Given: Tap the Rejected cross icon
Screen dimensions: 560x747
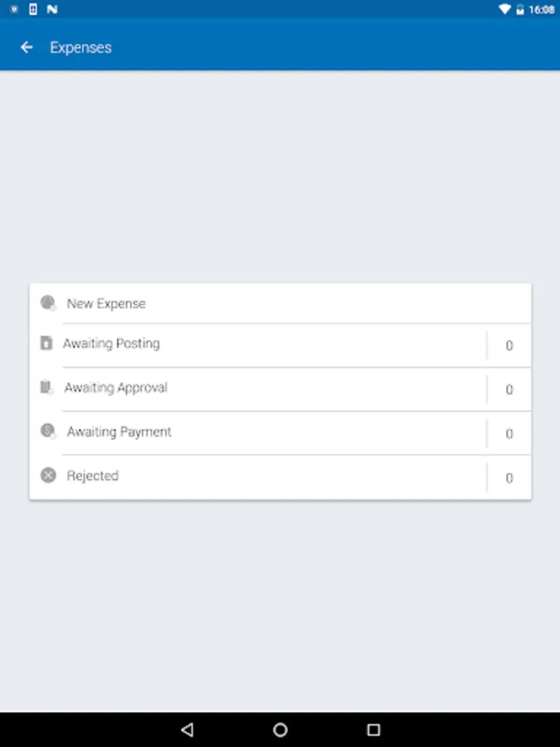Looking at the screenshot, I should pos(48,476).
